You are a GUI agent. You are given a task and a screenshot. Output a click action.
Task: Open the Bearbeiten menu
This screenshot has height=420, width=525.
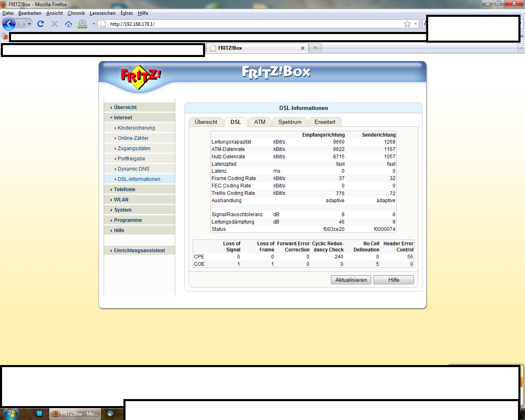click(x=30, y=13)
